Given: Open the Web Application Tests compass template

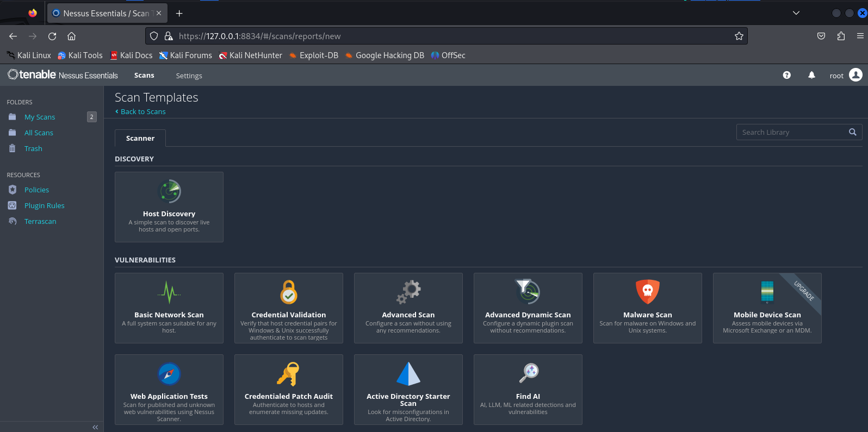Looking at the screenshot, I should tap(169, 390).
